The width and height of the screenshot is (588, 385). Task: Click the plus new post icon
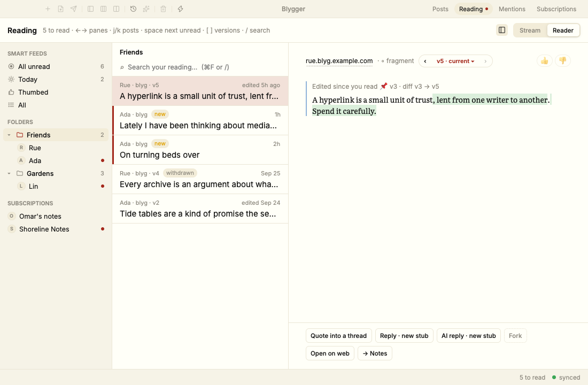pos(48,9)
